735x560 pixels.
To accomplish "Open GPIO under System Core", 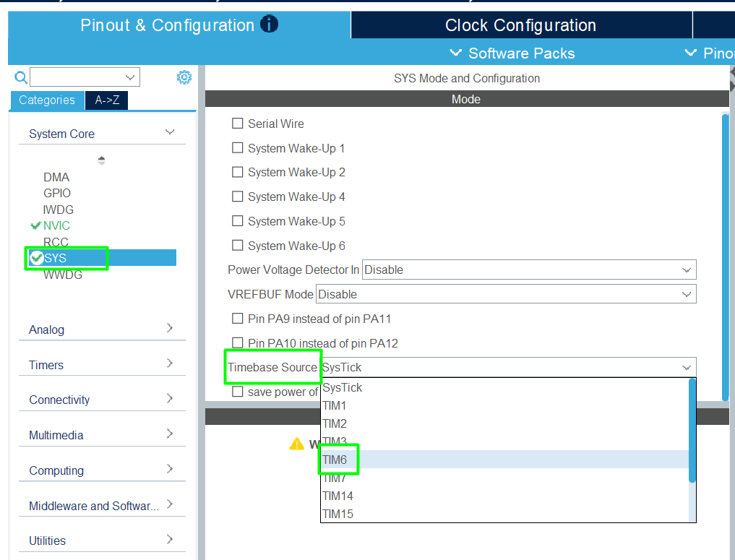I will [57, 193].
